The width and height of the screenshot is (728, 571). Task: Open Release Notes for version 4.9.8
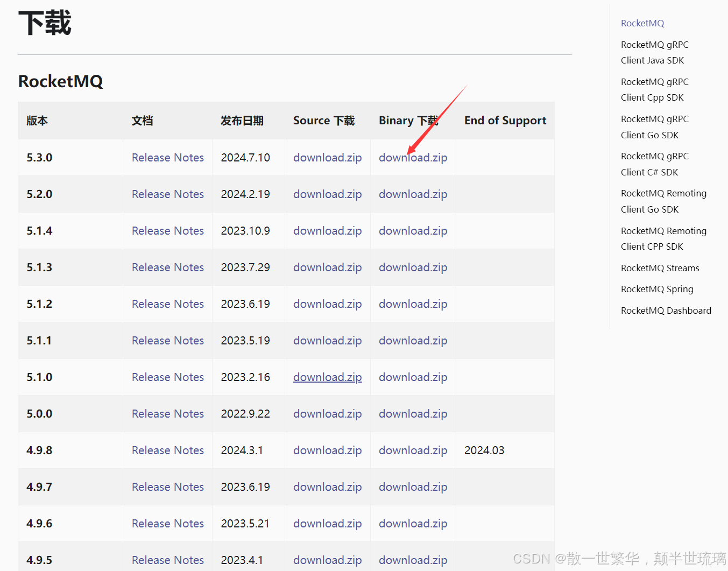tap(168, 450)
